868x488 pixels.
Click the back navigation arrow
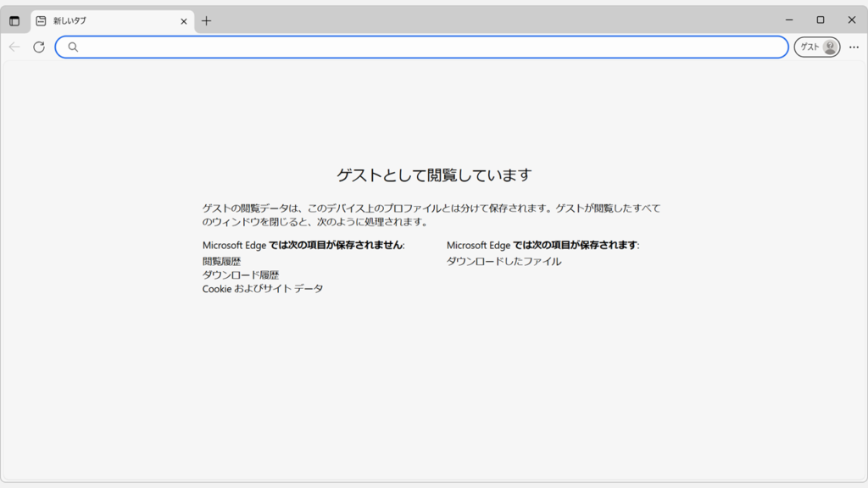(14, 47)
